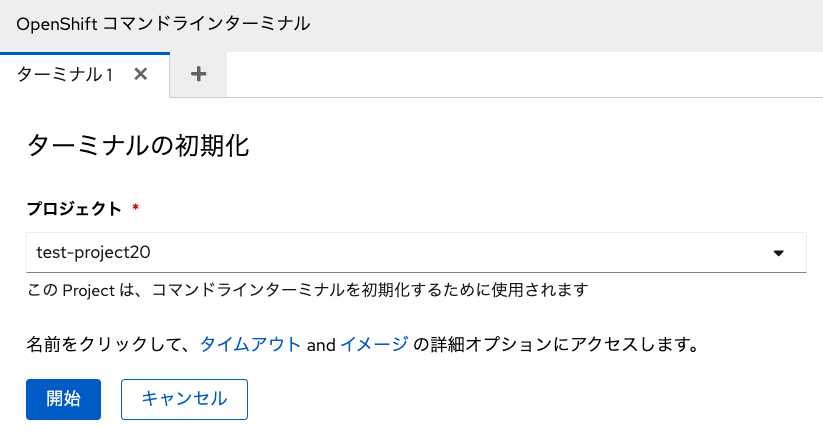Add a new terminal tab
The height and width of the screenshot is (433, 823).
click(198, 74)
